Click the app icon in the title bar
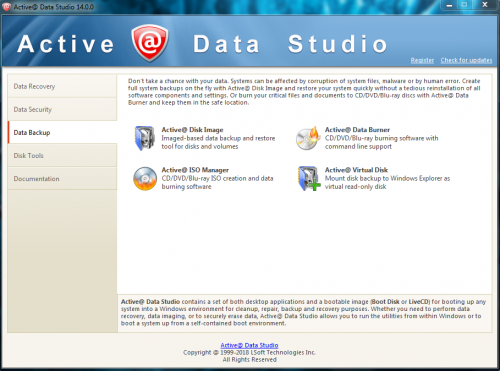Image resolution: width=500 pixels, height=371 pixels. 6,7
